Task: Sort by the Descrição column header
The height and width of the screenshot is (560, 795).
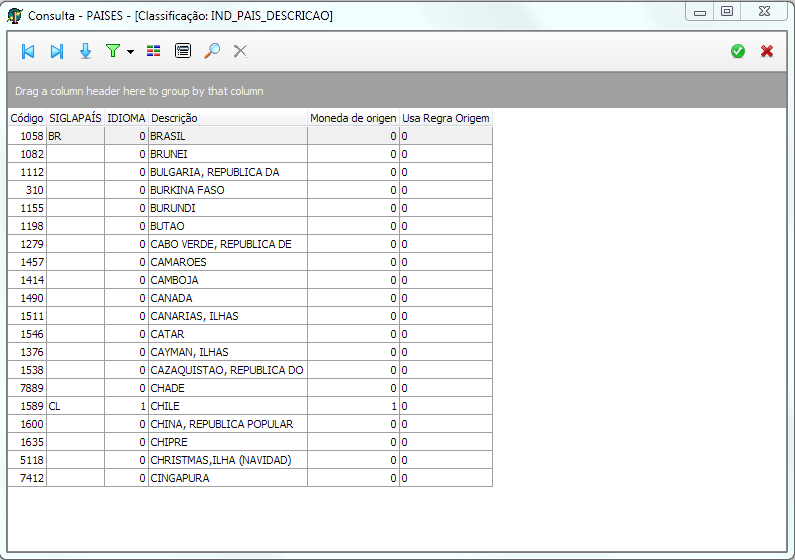Action: point(226,118)
